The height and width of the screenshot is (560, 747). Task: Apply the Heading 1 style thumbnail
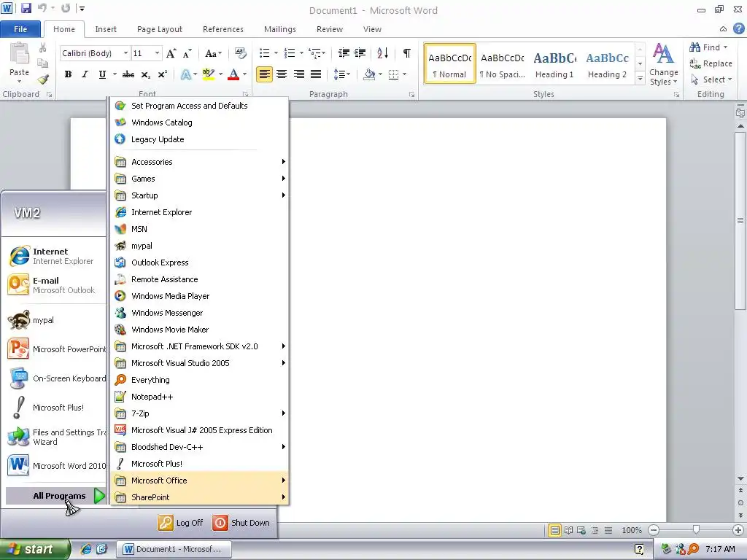[554, 64]
